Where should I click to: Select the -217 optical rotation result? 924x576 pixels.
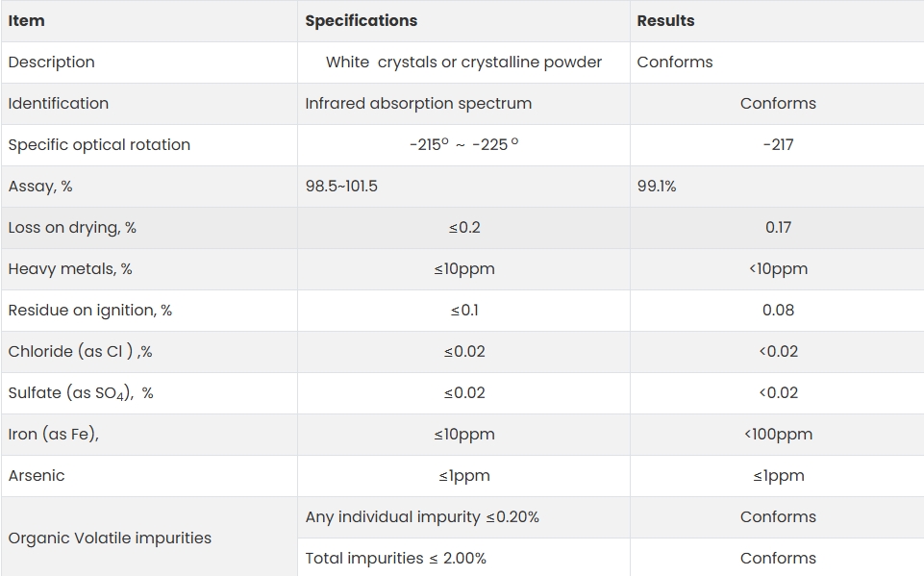[x=778, y=145]
